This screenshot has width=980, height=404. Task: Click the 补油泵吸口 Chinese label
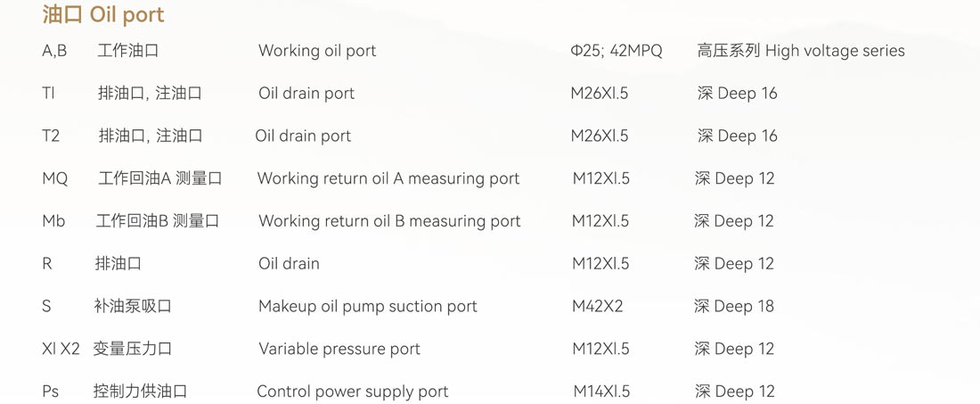tap(133, 306)
